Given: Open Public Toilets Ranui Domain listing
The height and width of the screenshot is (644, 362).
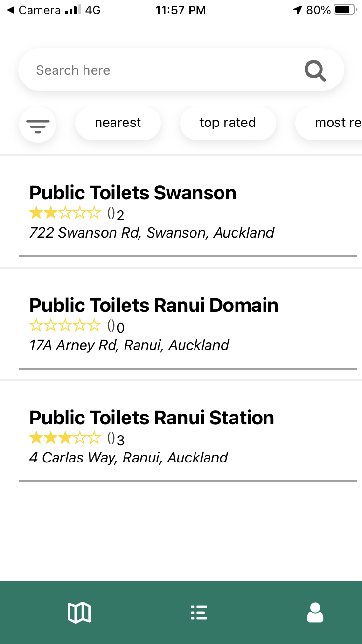Looking at the screenshot, I should [154, 306].
